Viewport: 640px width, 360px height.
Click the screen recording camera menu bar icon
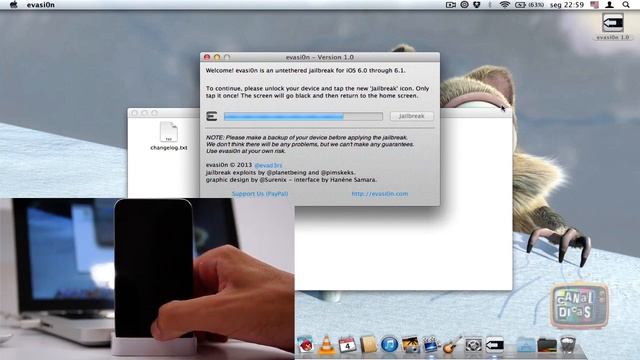(x=451, y=5)
